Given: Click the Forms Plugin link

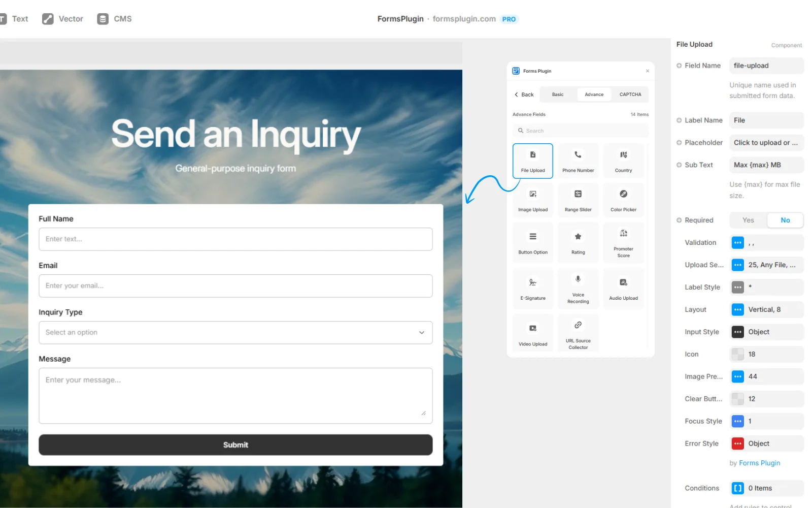Looking at the screenshot, I should [759, 463].
